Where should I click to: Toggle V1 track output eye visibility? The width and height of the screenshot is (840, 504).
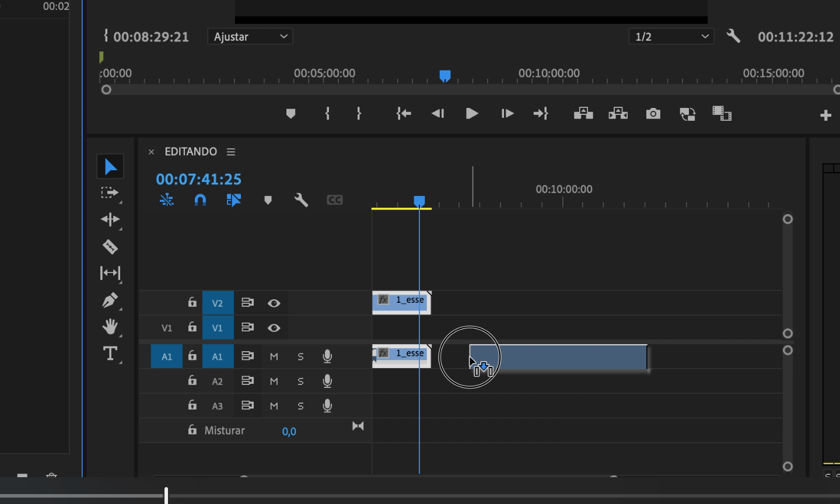[274, 327]
